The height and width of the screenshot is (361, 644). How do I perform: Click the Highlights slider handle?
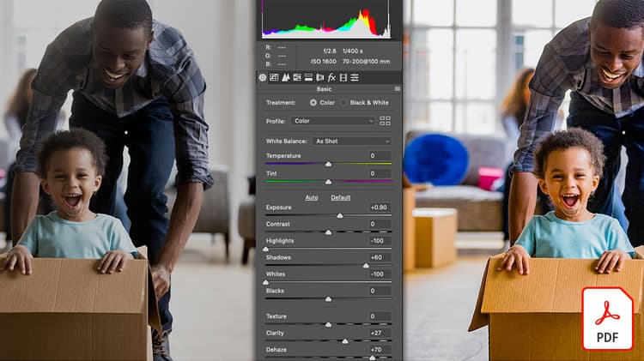265,249
